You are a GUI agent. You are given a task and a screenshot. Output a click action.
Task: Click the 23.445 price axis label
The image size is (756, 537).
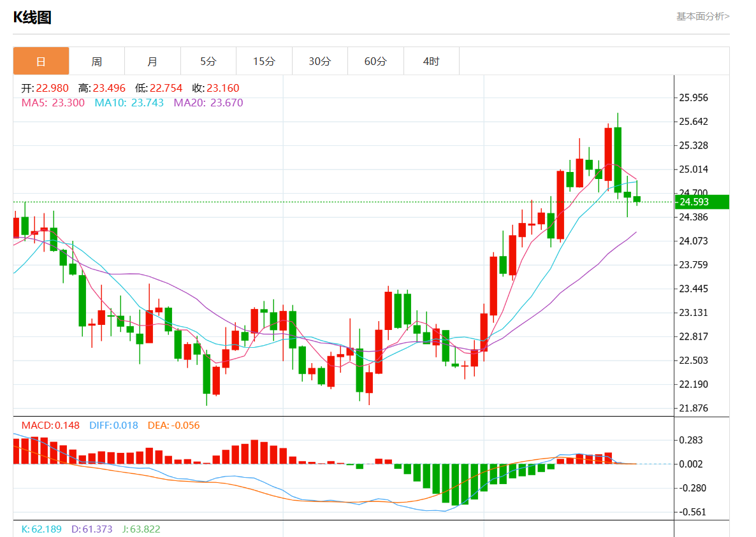[x=694, y=289]
